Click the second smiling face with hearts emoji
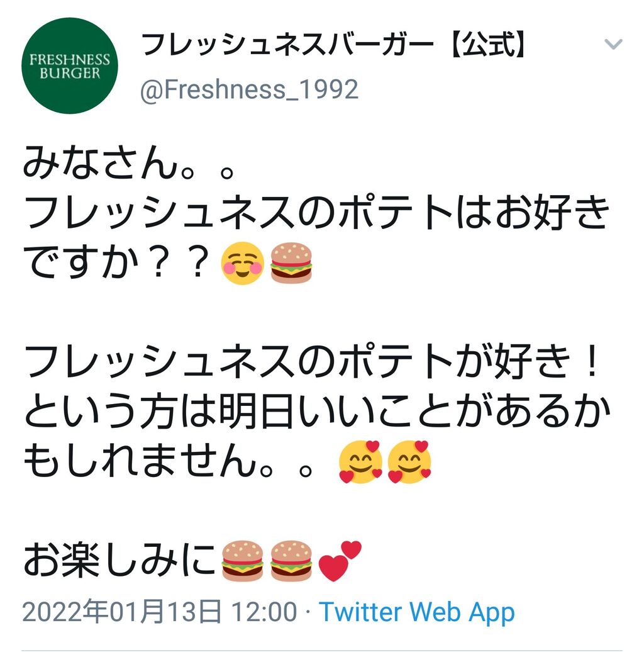 click(409, 461)
